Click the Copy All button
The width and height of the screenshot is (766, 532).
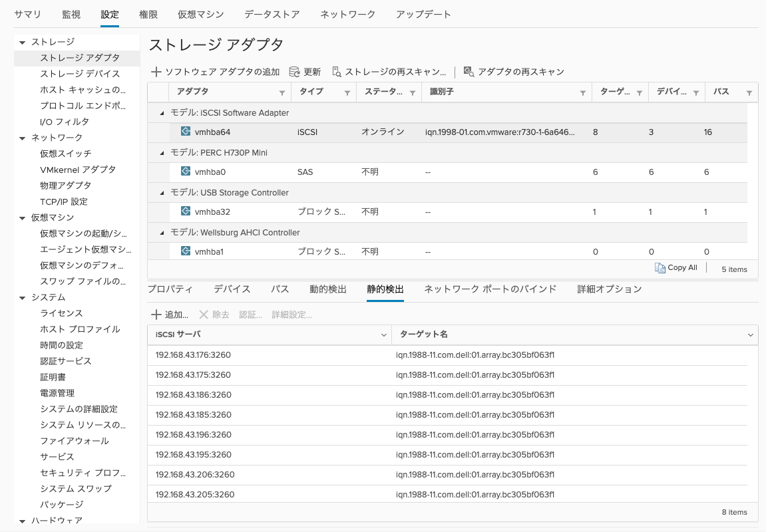pos(676,268)
